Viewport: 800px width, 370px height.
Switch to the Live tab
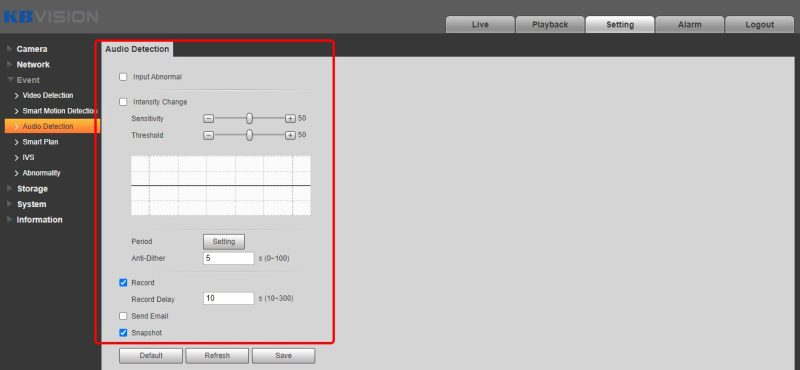tap(480, 24)
